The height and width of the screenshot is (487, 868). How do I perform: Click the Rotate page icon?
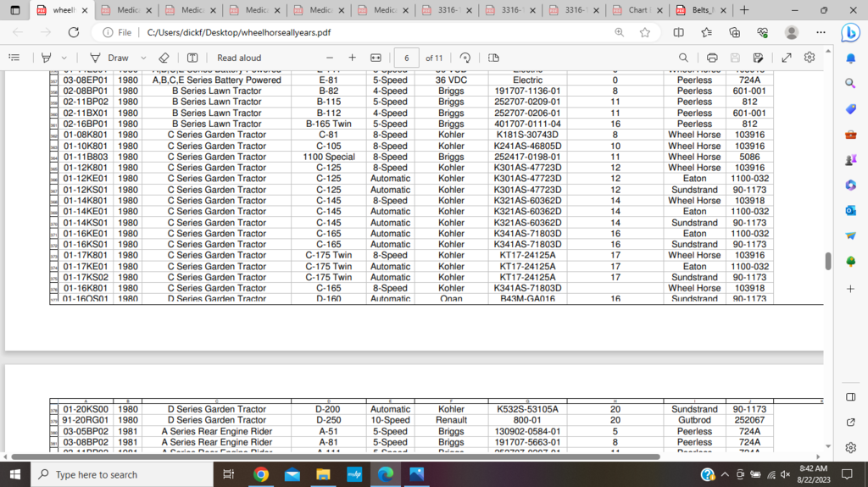(465, 58)
